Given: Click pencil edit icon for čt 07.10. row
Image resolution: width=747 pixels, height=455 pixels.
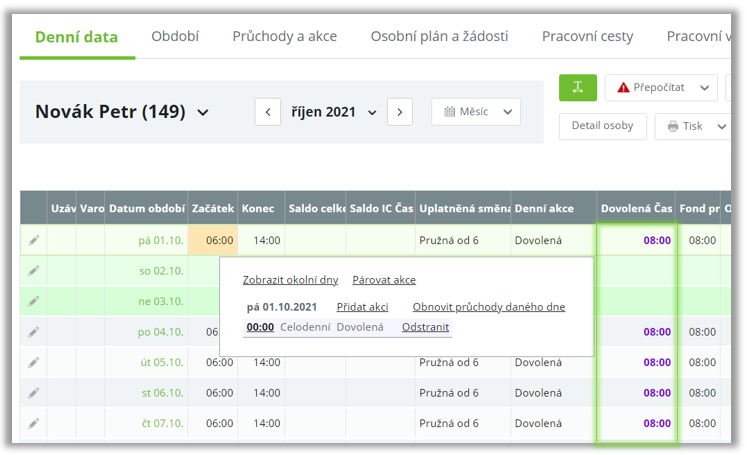Looking at the screenshot, I should pyautogui.click(x=34, y=423).
